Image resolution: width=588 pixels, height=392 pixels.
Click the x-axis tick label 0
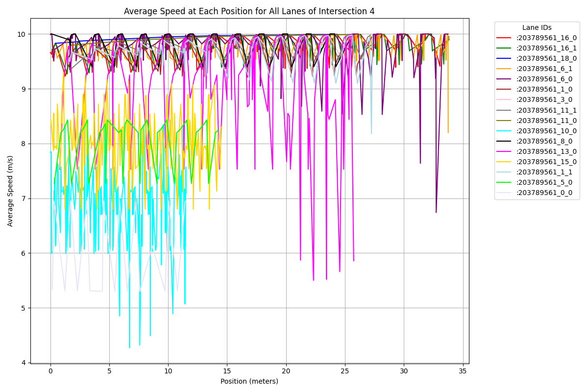(50, 371)
